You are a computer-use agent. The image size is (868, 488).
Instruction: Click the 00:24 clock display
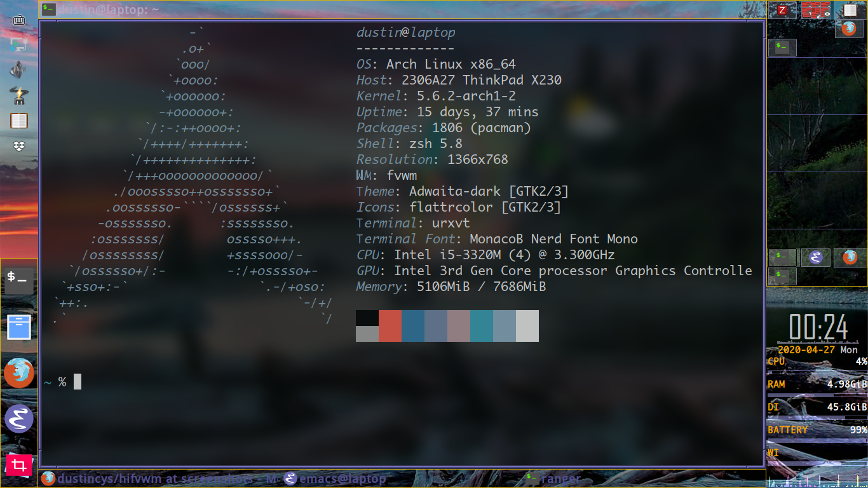[x=818, y=328]
